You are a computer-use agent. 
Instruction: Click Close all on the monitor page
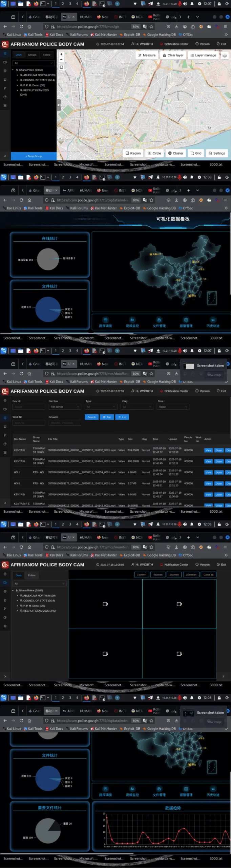coord(208,575)
